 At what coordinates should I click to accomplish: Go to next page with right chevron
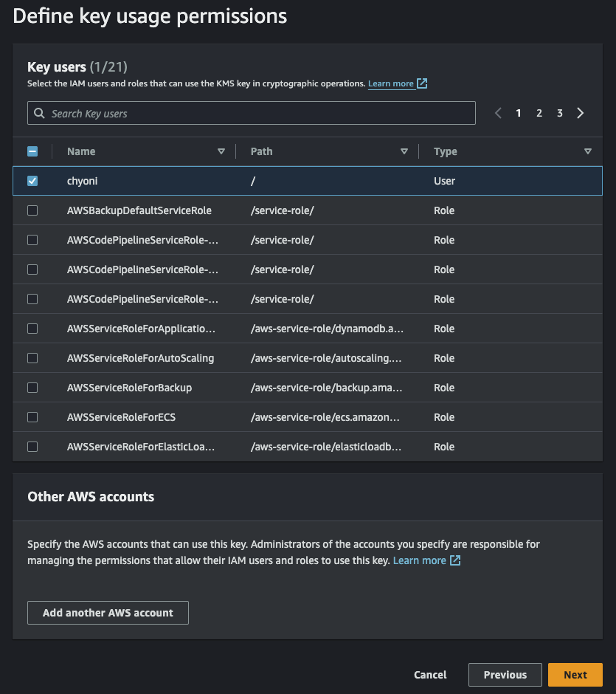(580, 113)
